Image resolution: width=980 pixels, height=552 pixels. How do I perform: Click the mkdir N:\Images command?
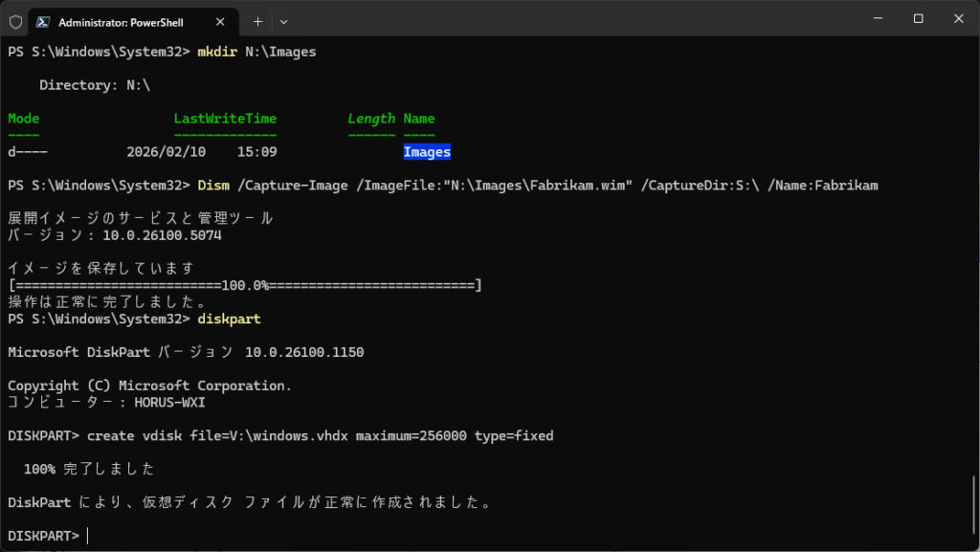(256, 52)
